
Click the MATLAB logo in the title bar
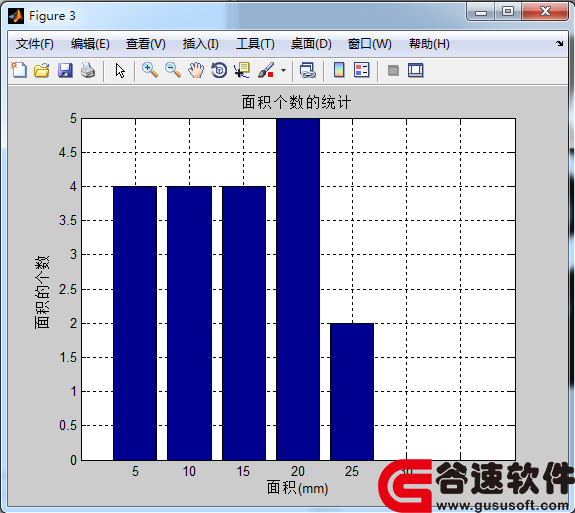16,16
